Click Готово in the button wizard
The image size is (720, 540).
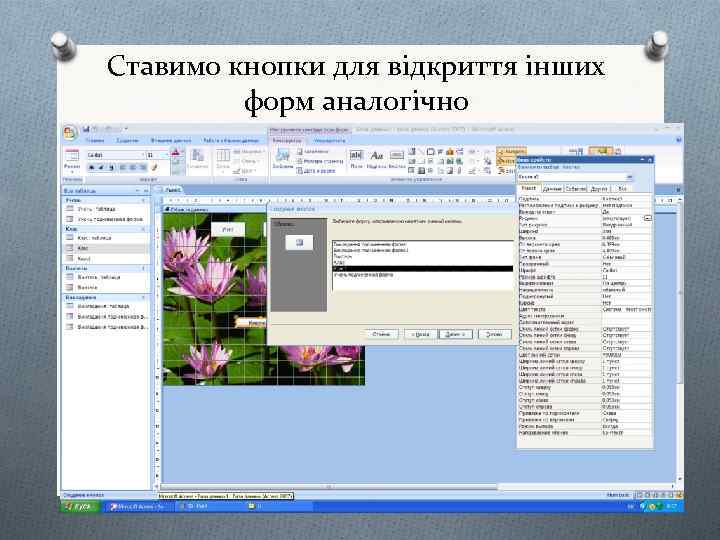pyautogui.click(x=494, y=334)
